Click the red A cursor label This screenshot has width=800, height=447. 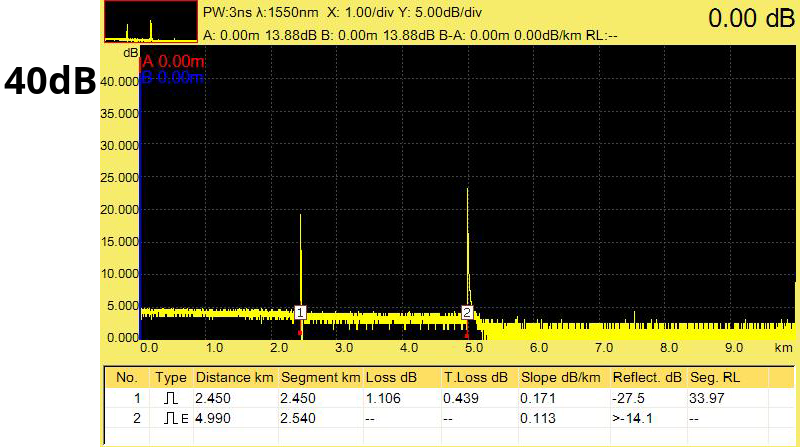pyautogui.click(x=172, y=62)
